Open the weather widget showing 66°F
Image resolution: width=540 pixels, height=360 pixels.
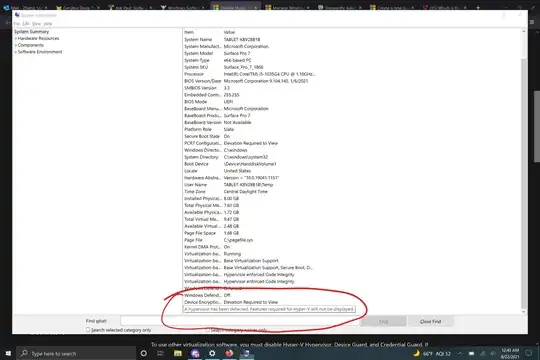tap(432, 353)
